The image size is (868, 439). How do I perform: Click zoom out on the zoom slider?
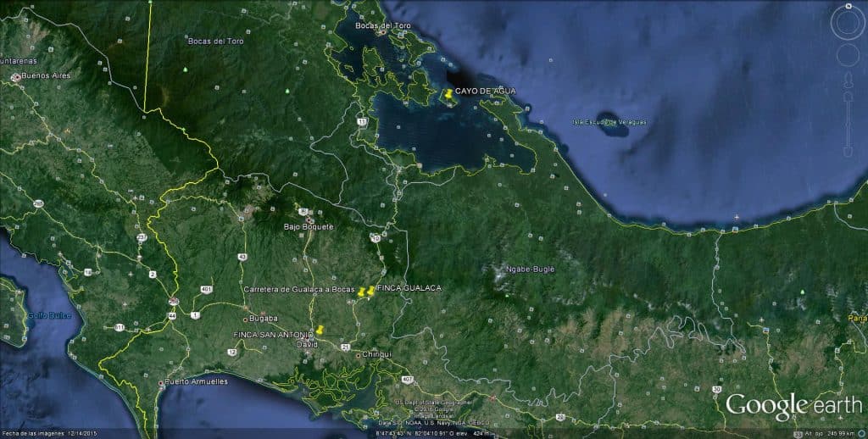(848, 152)
